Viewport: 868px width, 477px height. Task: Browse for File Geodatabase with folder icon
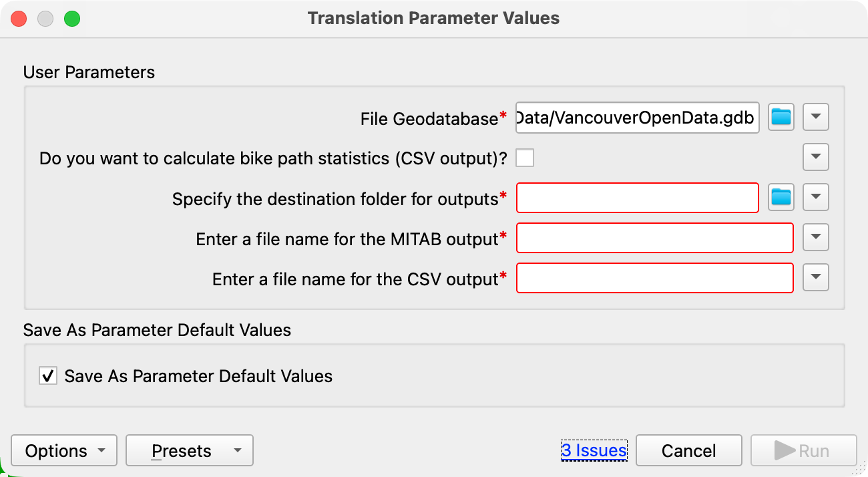781,118
